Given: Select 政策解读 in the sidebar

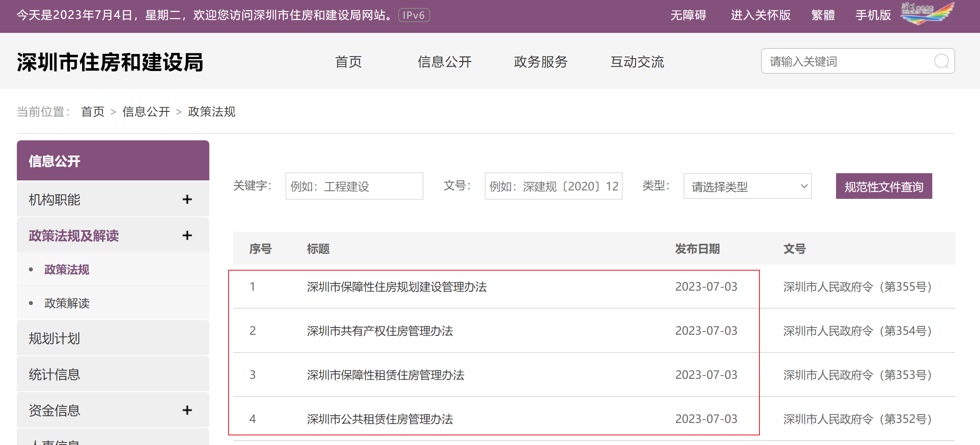Looking at the screenshot, I should pos(67,303).
